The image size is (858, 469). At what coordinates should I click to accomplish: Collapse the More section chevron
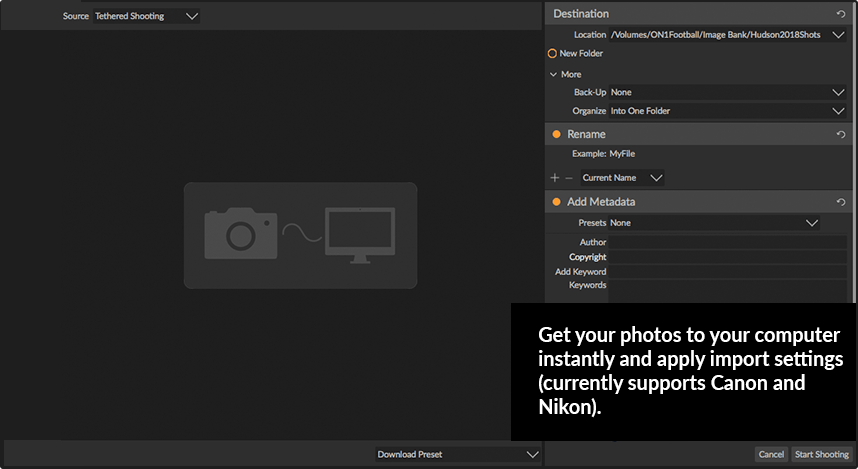click(x=553, y=74)
